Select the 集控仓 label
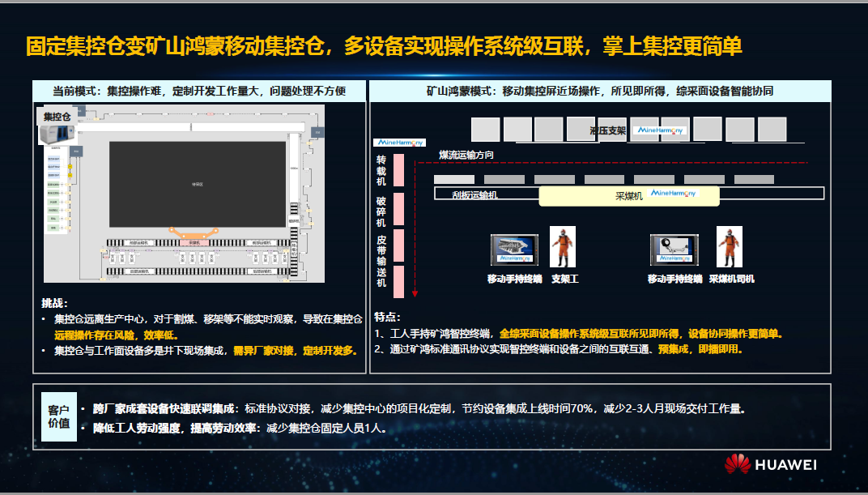This screenshot has width=868, height=495. [57, 117]
